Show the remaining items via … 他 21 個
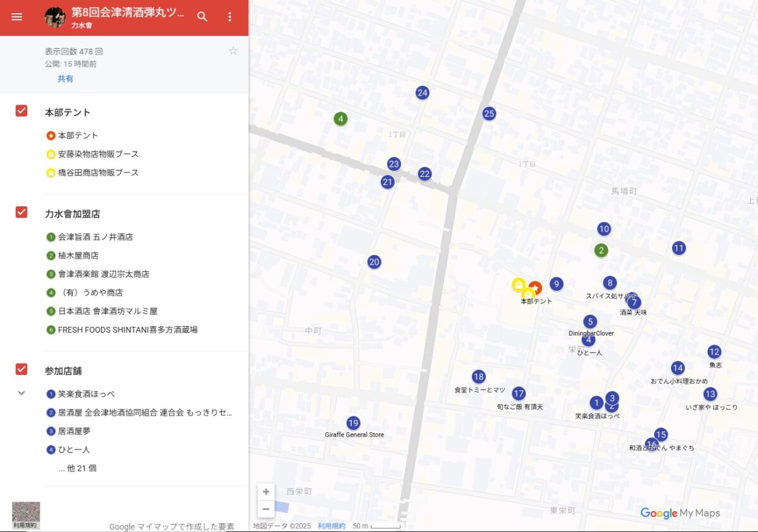 (x=77, y=468)
